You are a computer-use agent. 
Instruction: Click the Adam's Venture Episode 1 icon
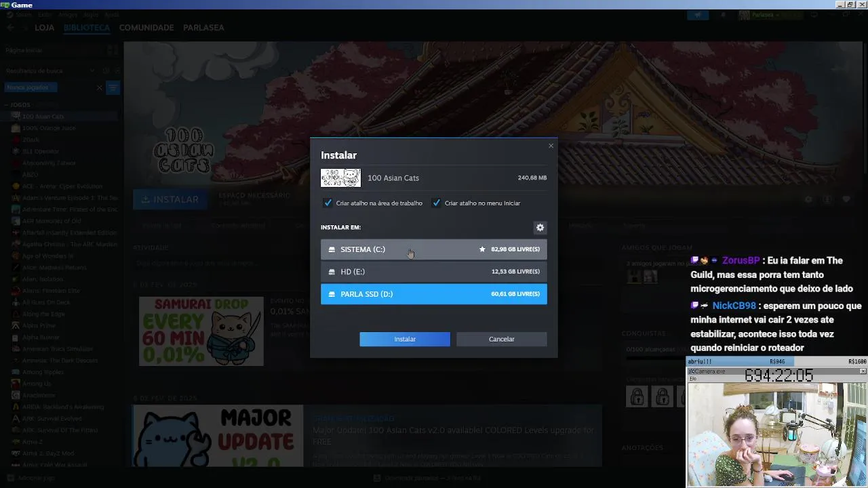pyautogui.click(x=16, y=198)
